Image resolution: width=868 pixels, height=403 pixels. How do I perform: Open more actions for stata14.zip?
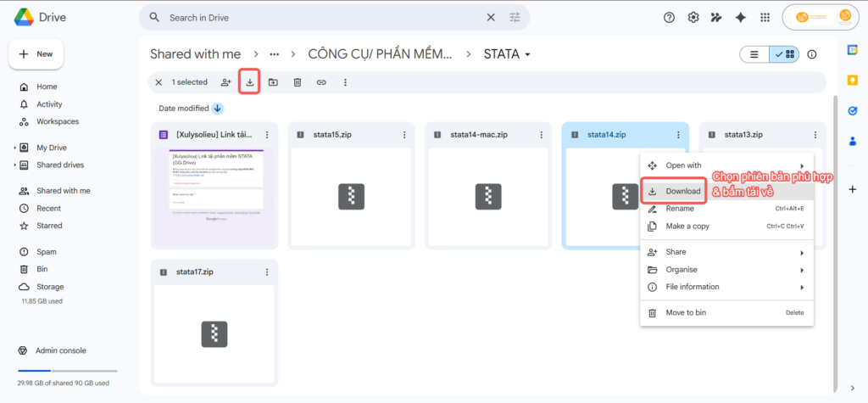coord(678,135)
